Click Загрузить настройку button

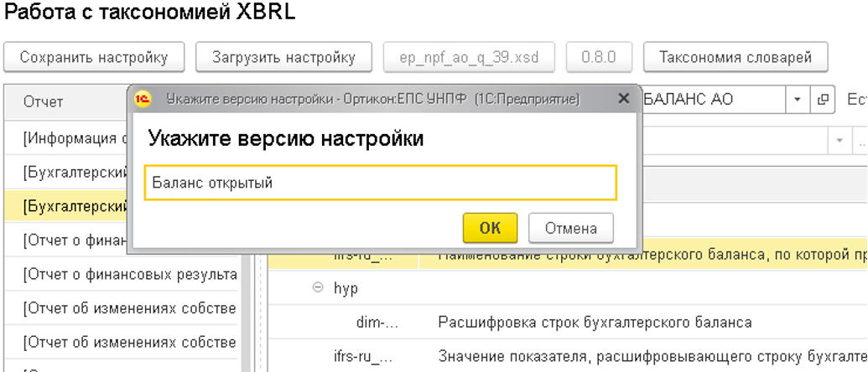282,58
